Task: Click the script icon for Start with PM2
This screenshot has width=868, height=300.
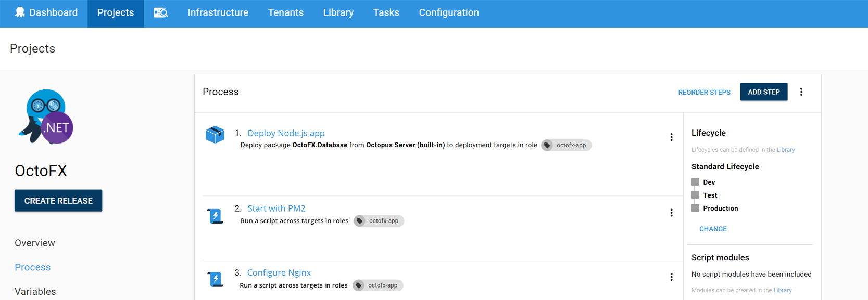Action: click(215, 216)
